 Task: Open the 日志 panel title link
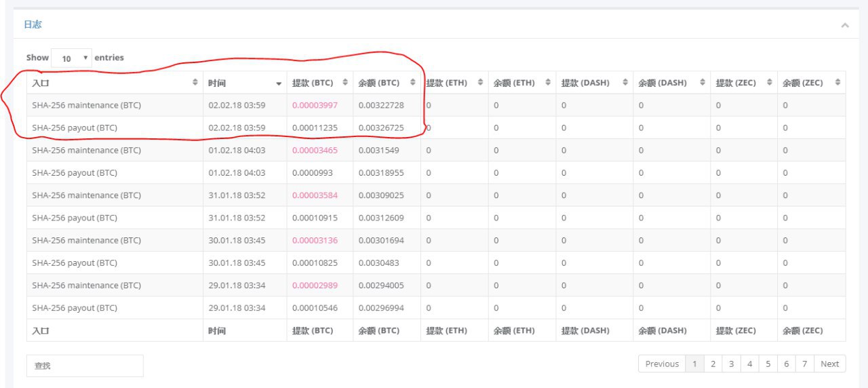point(33,24)
